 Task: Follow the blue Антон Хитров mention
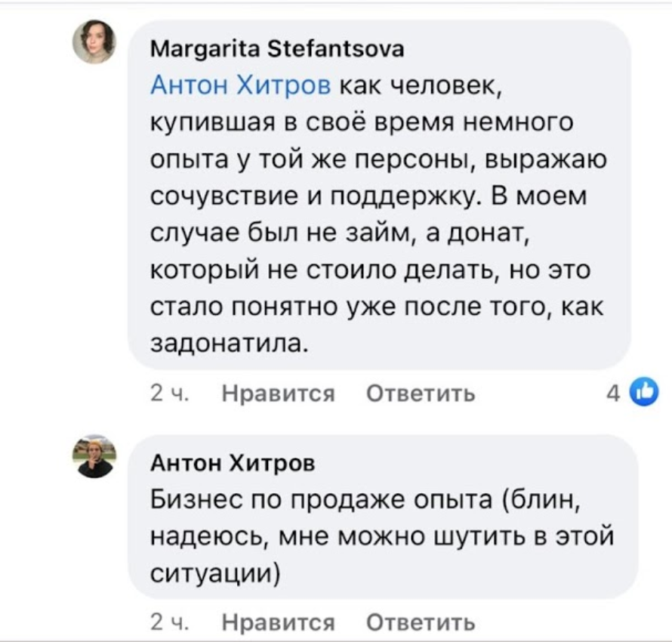tap(241, 85)
